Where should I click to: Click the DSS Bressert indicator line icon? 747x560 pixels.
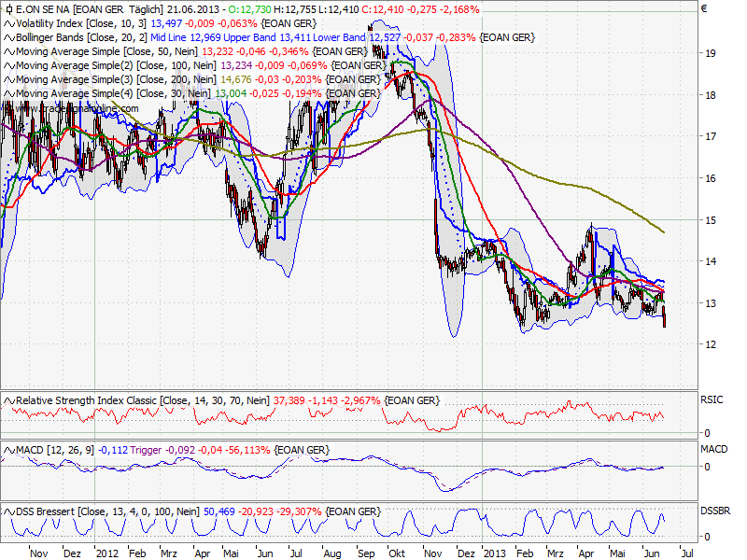click(x=9, y=511)
